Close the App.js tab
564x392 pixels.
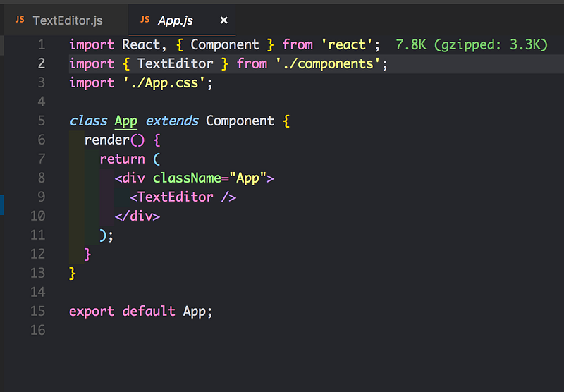point(223,20)
